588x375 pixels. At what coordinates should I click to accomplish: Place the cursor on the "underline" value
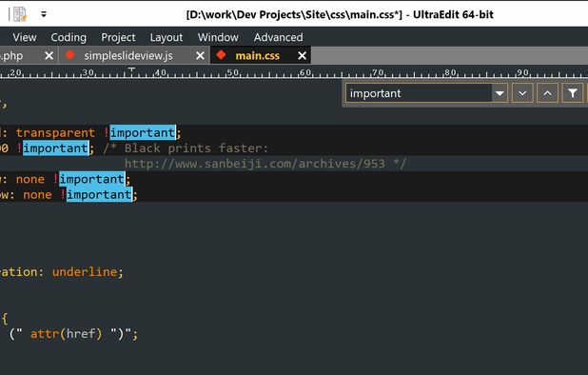pos(85,271)
